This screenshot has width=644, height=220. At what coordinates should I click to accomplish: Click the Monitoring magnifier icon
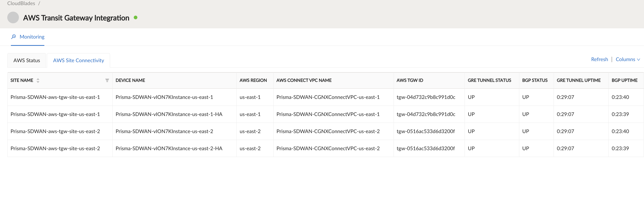point(13,37)
